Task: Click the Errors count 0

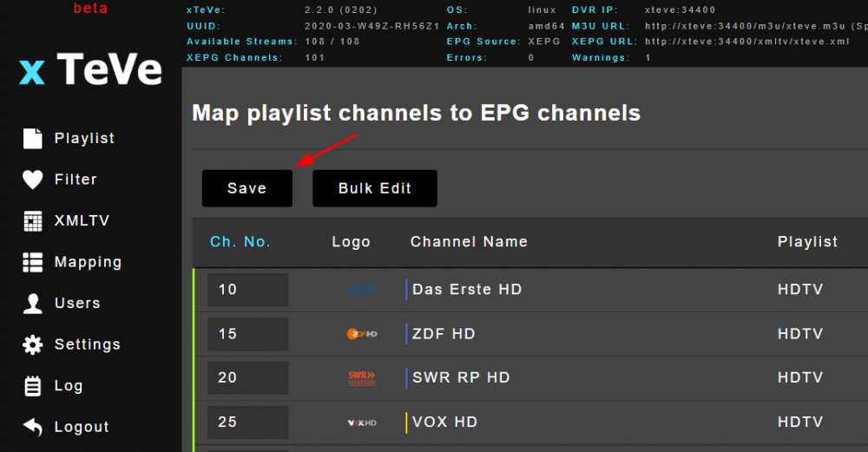Action: coord(531,57)
